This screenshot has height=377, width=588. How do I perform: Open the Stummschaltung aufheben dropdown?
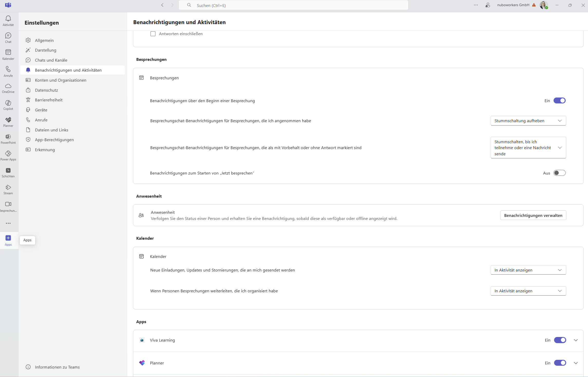(528, 121)
